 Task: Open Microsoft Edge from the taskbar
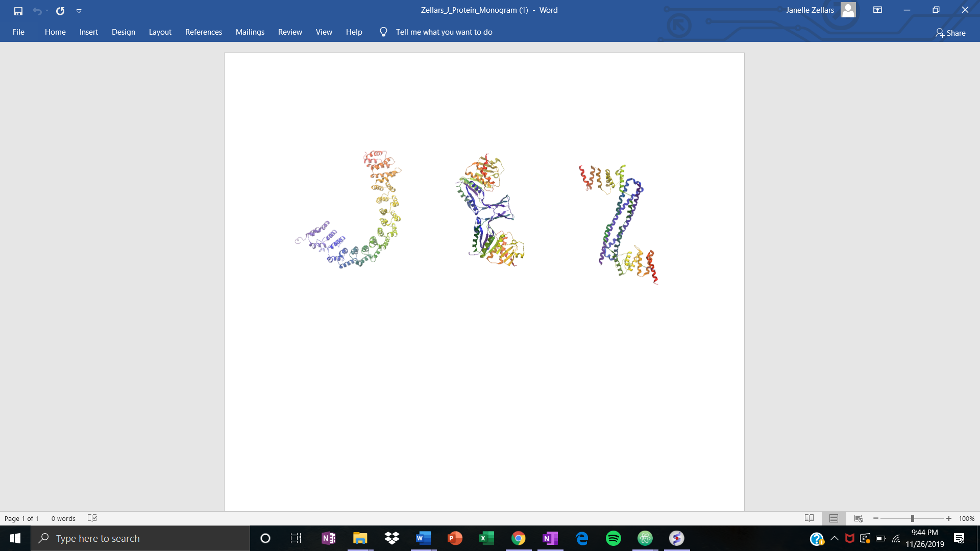click(x=582, y=538)
